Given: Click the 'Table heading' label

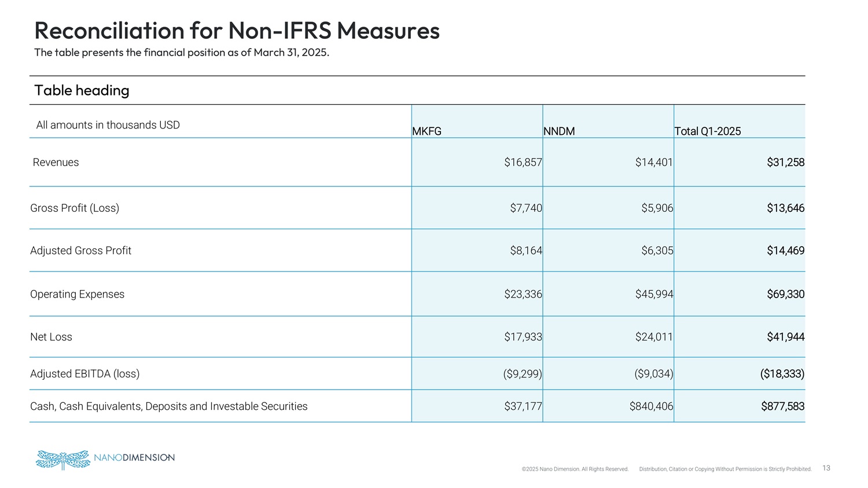Looking at the screenshot, I should tap(82, 90).
